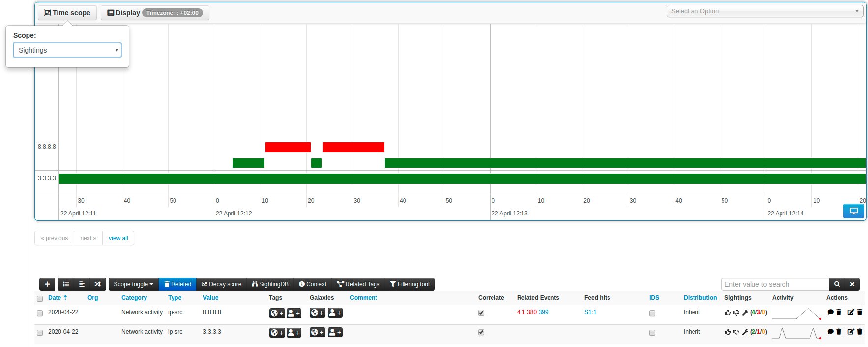The image size is (868, 347).
Task: Open wrench advanced sightings for 8.8.8.8
Action: (745, 313)
